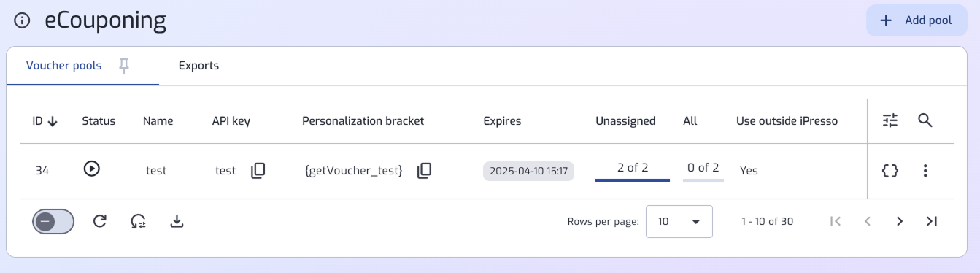Screen dimensions: 980x273
Task: Switch to the Exports tab
Action: tap(198, 66)
